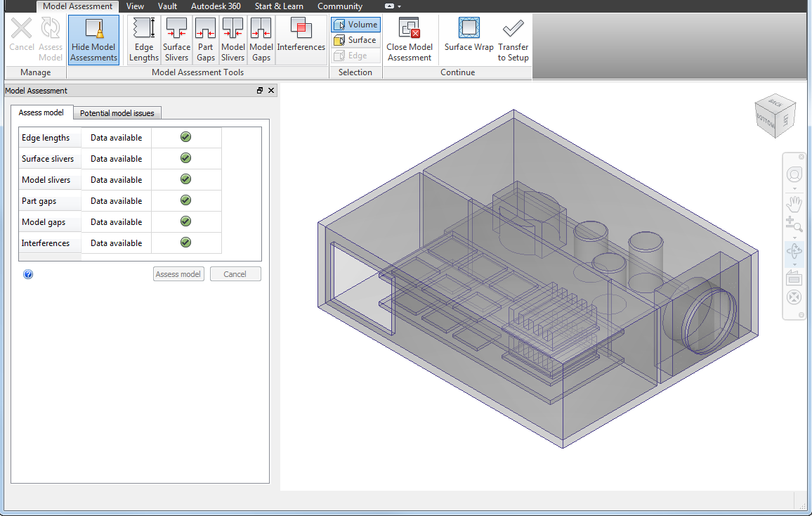The width and height of the screenshot is (812, 516).
Task: Click the Assess model button
Action: 178,273
